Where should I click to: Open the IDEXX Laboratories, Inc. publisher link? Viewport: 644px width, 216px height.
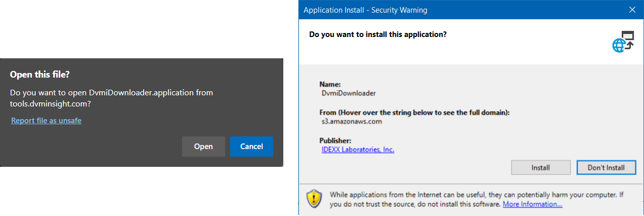click(x=358, y=150)
